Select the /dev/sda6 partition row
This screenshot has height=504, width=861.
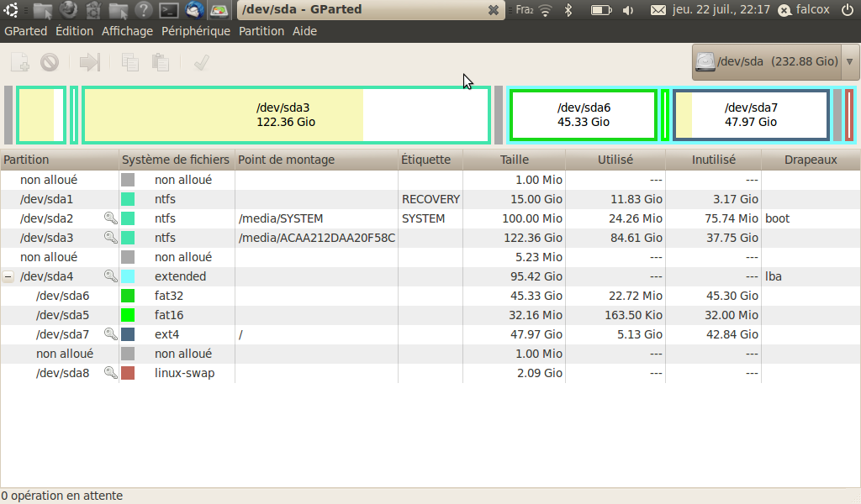(430, 296)
